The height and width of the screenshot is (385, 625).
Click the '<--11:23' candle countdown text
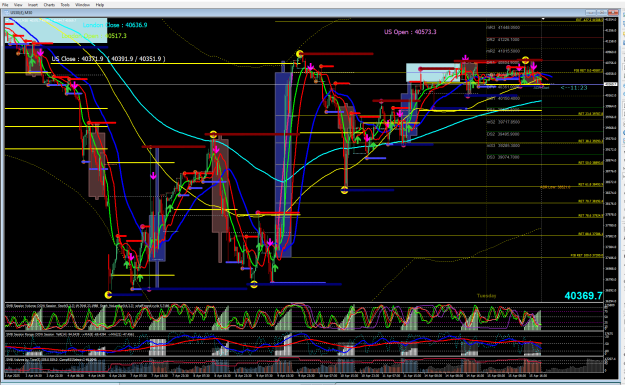(574, 88)
